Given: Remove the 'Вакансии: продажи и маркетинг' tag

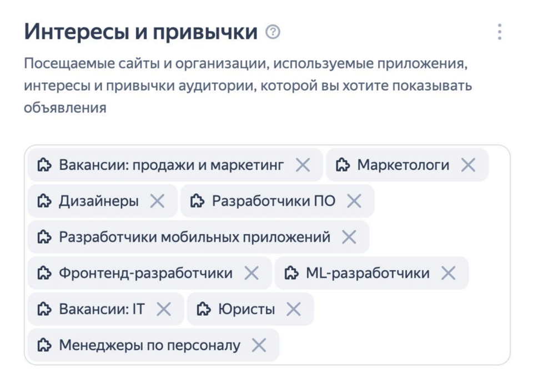Looking at the screenshot, I should pyautogui.click(x=303, y=165).
